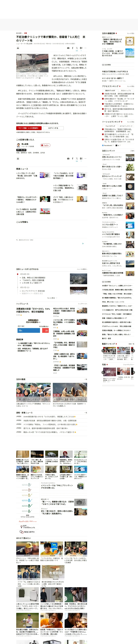Viewport: 138px width, 644px height.
Task: Open the Thinkキャンパス logo link
Action: (x=28, y=527)
